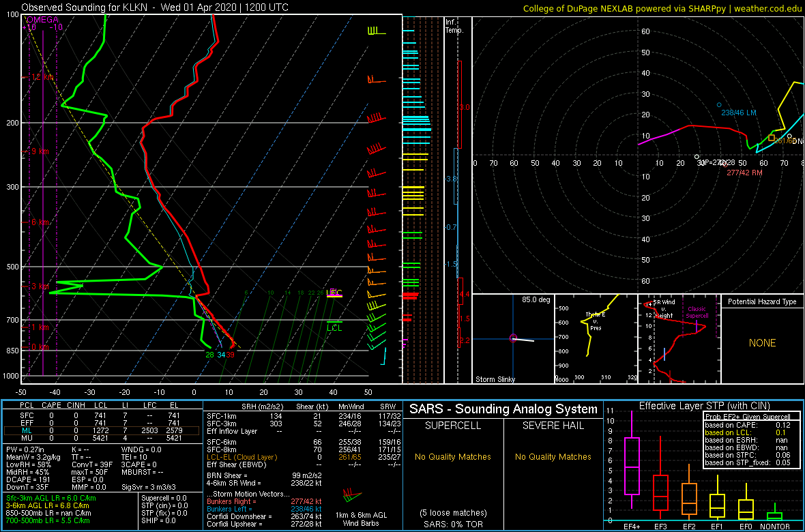Click the orange square marker on the hodograph

click(x=771, y=138)
